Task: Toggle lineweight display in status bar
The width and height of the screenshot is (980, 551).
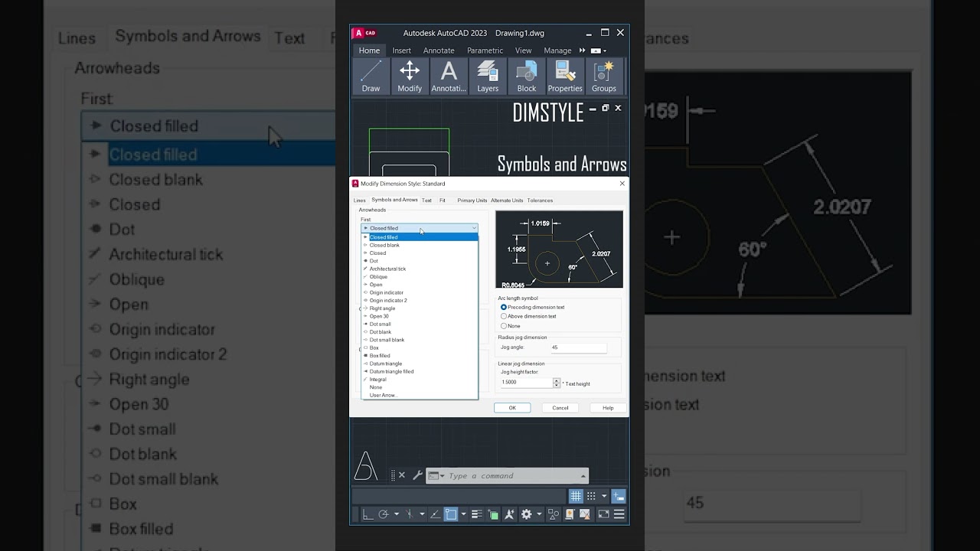Action: pyautogui.click(x=476, y=514)
